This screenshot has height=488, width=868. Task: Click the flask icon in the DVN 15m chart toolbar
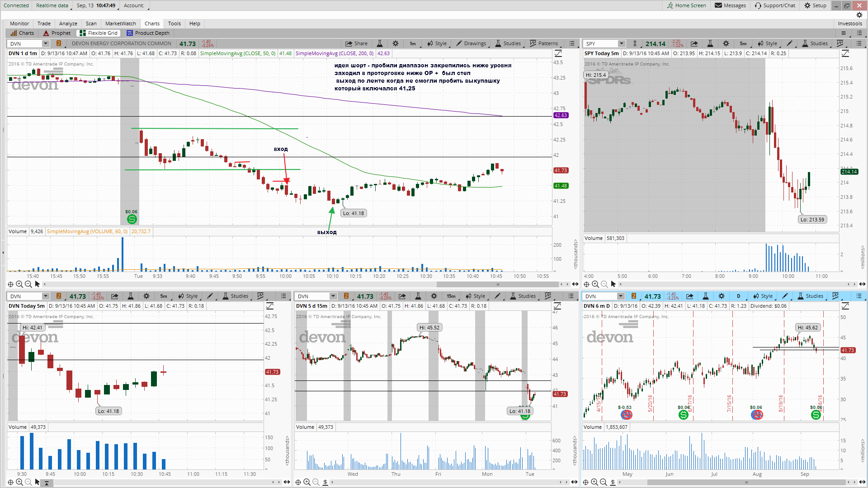point(418,296)
